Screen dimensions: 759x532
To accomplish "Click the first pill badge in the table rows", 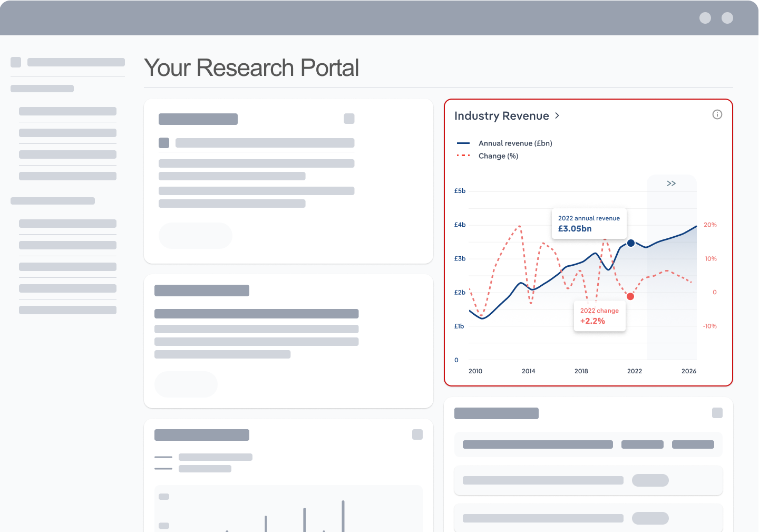I will tap(650, 480).
